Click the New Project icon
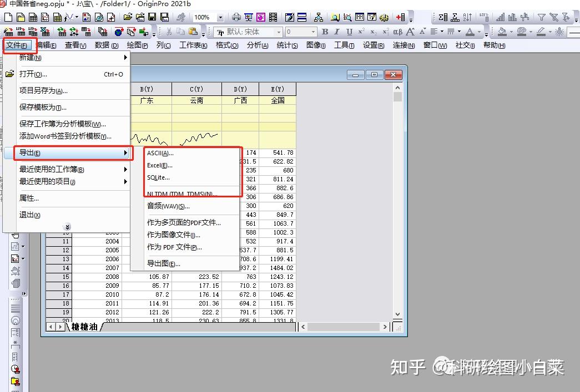580x392 pixels. coord(8,17)
